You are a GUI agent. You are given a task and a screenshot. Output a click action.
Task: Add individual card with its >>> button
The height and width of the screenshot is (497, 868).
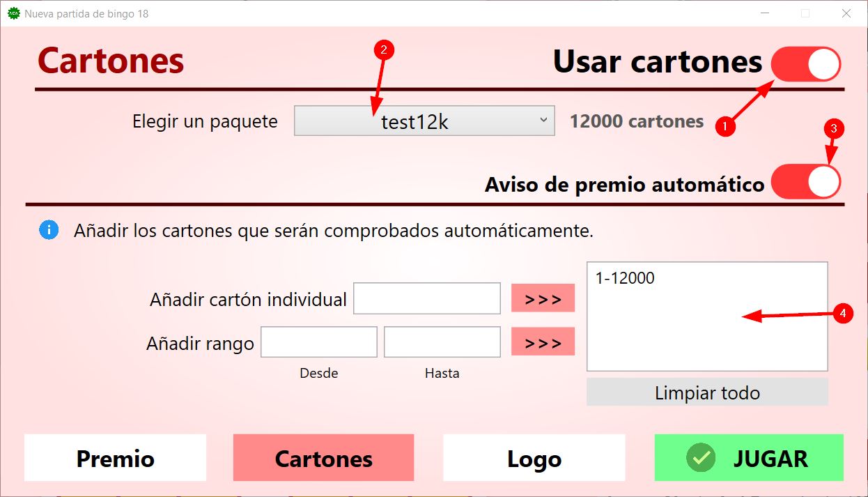pos(543,298)
